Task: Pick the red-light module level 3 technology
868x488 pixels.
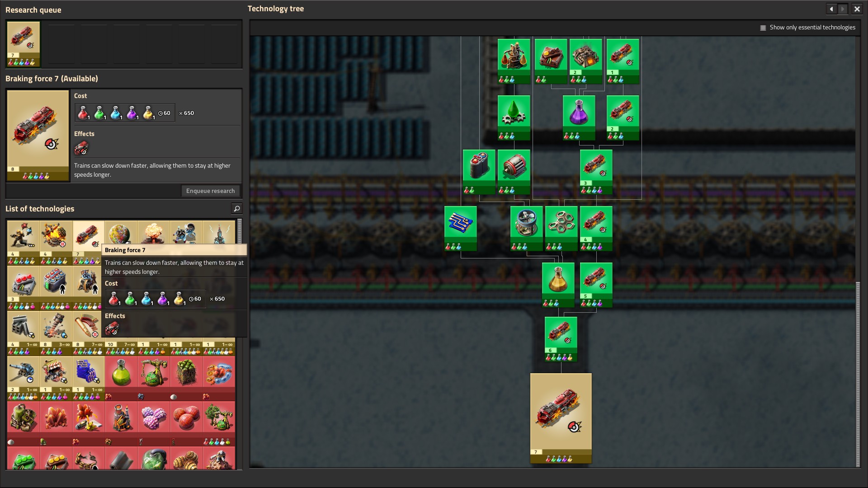Action: (x=24, y=288)
